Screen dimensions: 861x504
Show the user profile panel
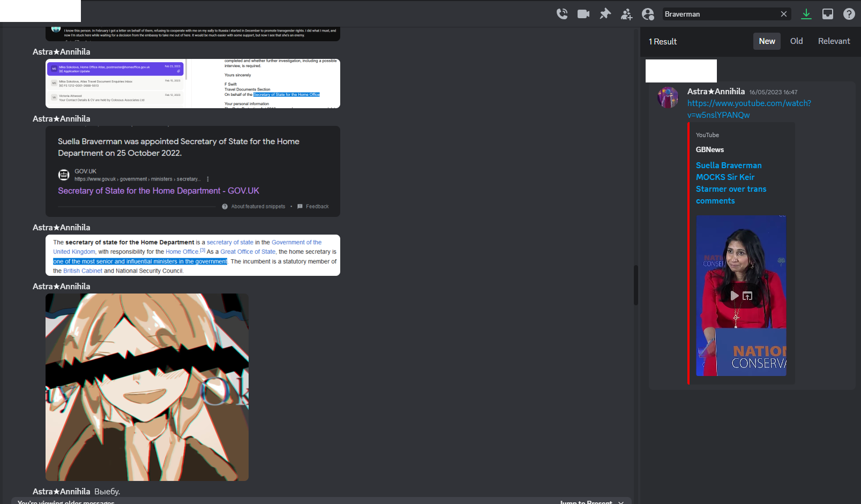(x=648, y=14)
